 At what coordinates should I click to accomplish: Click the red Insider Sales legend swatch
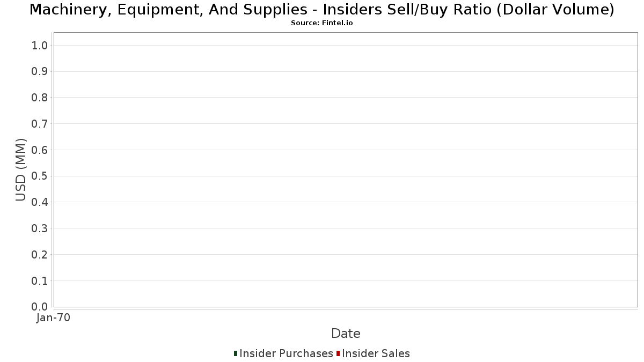click(x=338, y=353)
